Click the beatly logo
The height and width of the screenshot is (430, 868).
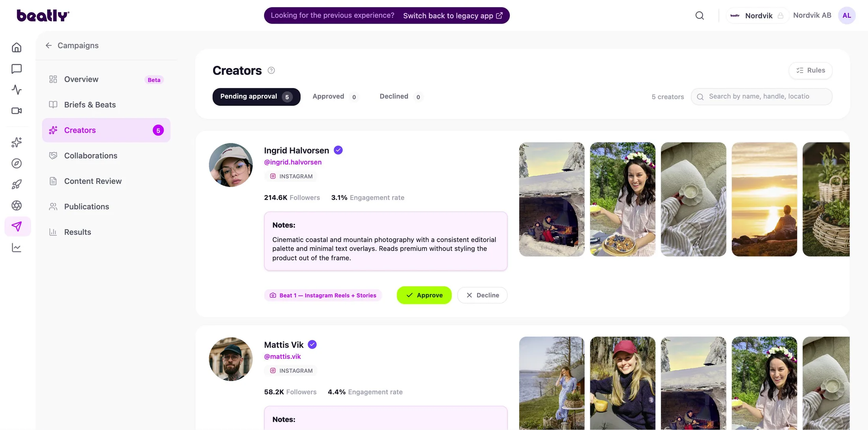coord(43,15)
